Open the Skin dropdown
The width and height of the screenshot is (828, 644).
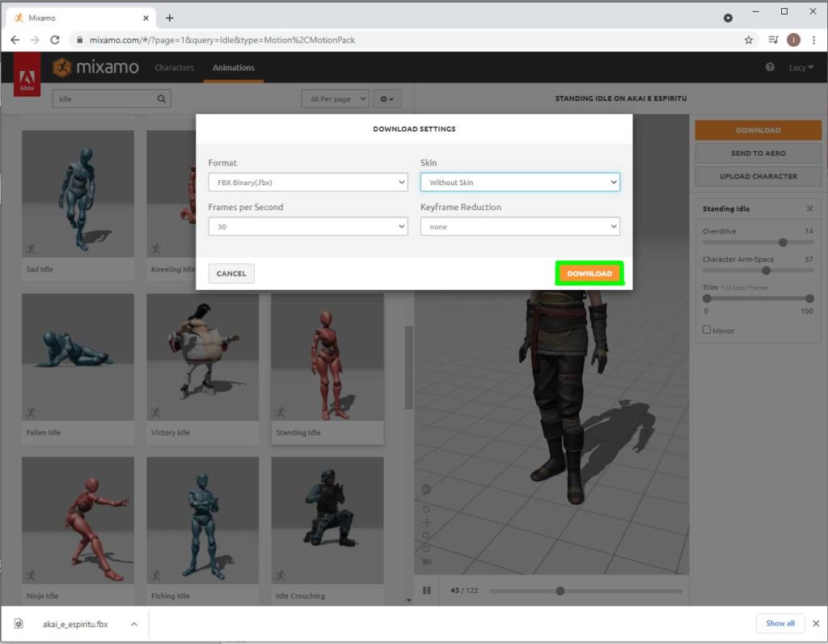click(x=520, y=182)
